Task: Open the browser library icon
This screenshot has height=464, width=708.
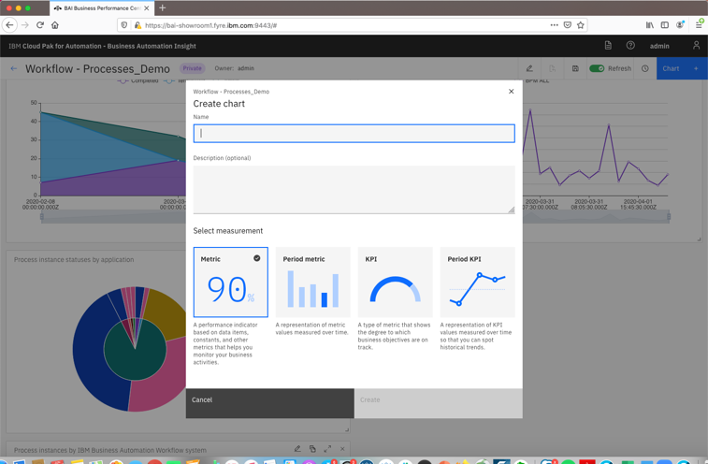Action: pyautogui.click(x=650, y=25)
